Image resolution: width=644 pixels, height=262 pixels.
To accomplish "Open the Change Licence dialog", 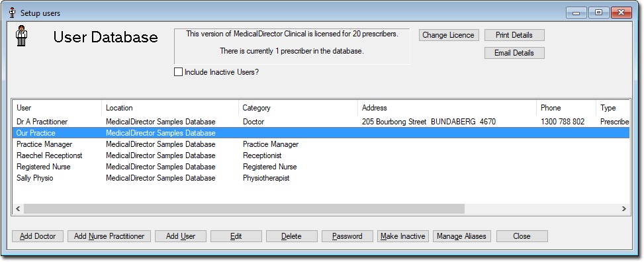I will [448, 35].
